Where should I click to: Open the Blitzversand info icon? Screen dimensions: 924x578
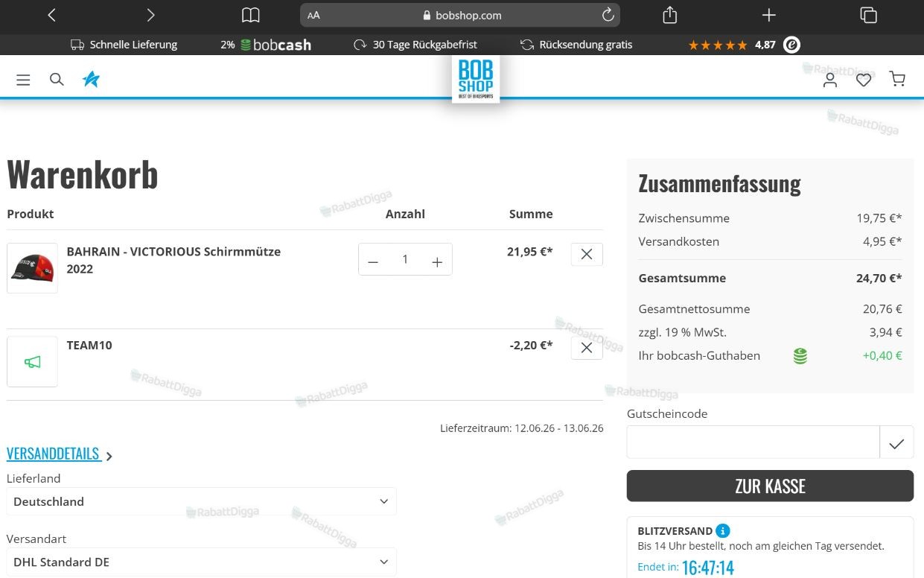point(723,531)
